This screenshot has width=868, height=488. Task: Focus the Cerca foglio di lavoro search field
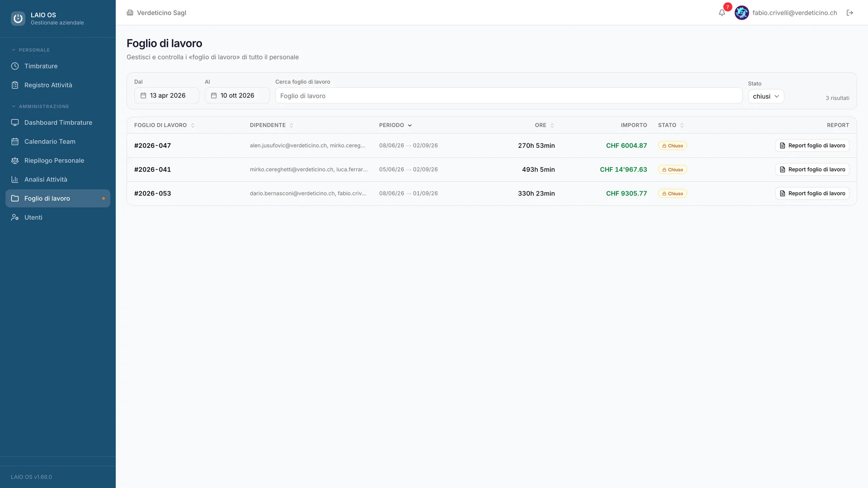pyautogui.click(x=509, y=96)
